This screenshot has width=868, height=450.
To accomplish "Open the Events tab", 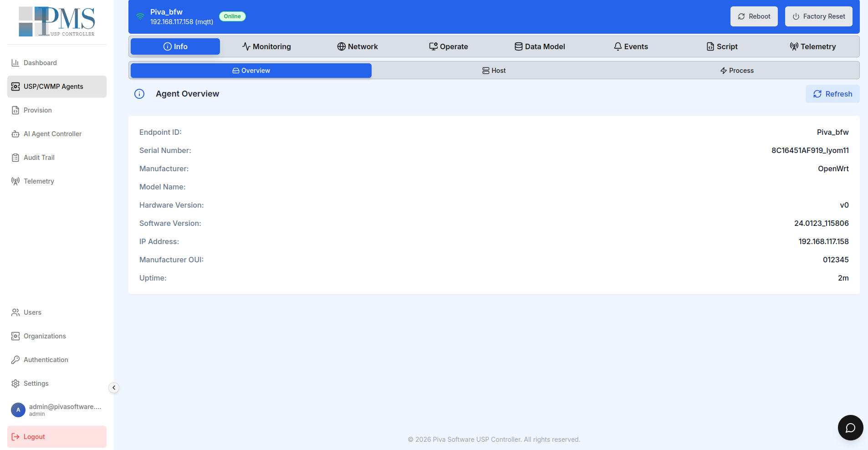I will [631, 46].
